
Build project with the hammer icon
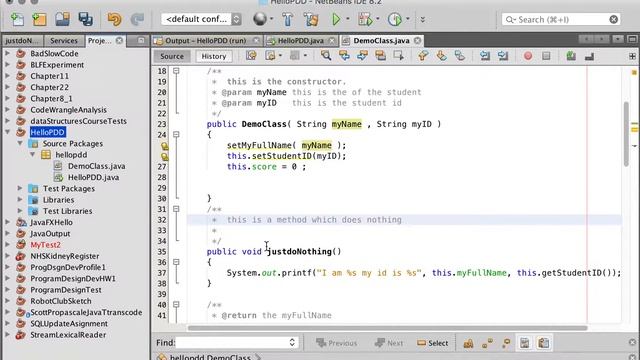(x=287, y=19)
